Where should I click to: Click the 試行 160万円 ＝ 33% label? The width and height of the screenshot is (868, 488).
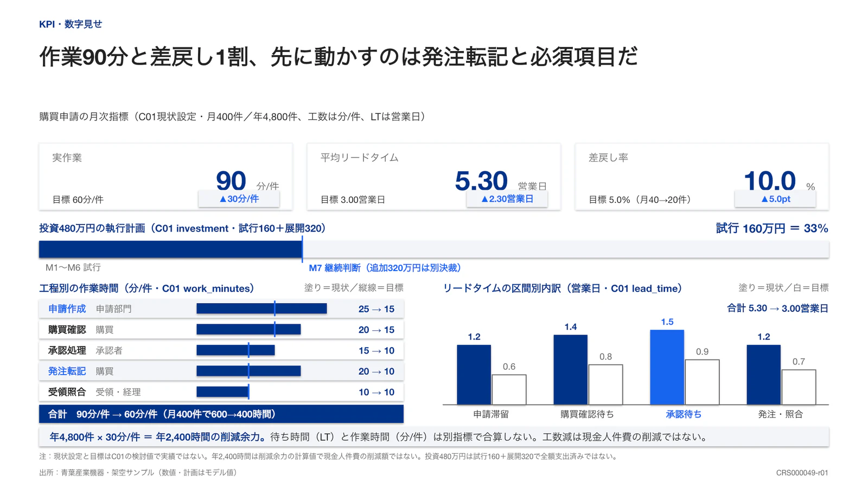pyautogui.click(x=772, y=228)
